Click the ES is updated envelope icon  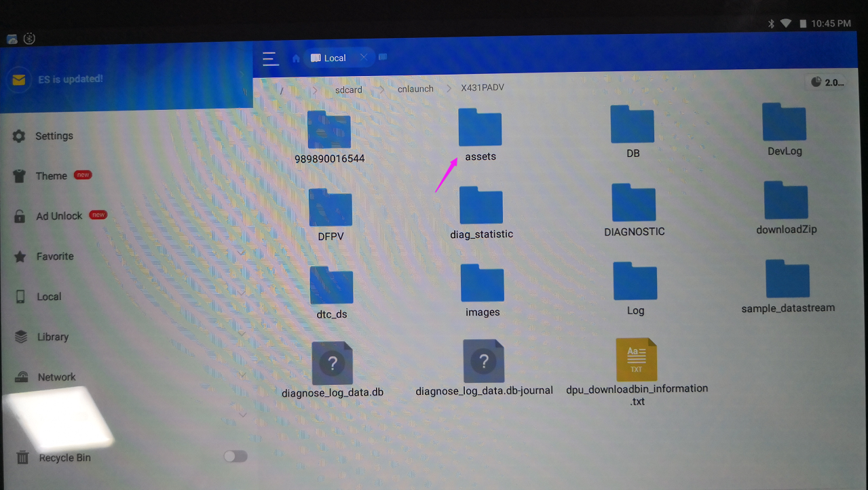pyautogui.click(x=18, y=79)
